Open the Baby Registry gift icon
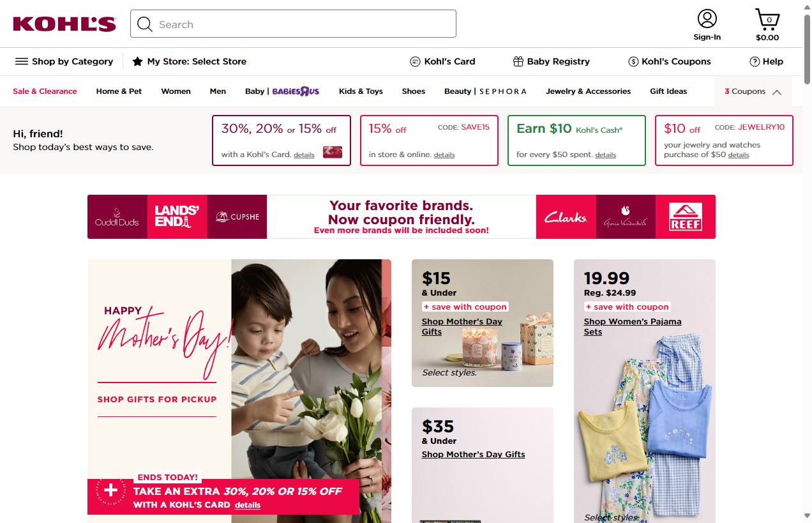The width and height of the screenshot is (812, 523). (x=518, y=61)
